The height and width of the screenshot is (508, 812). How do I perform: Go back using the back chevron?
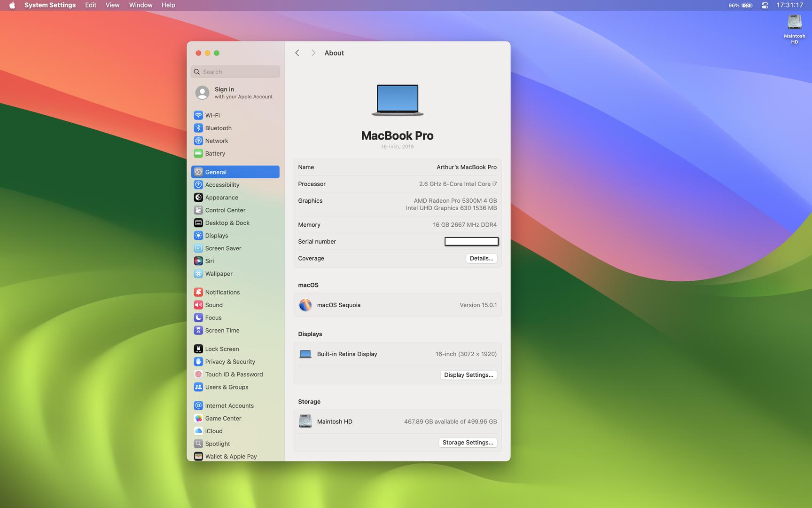[x=297, y=53]
